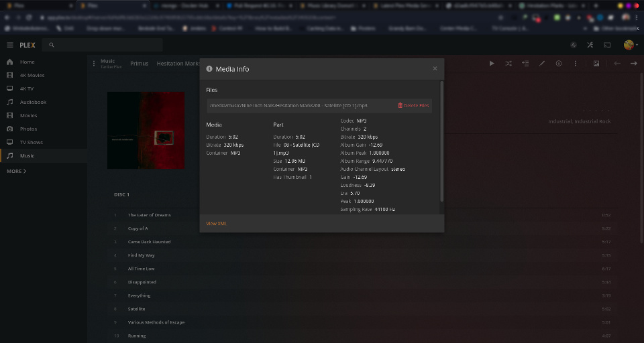
Task: Open the Plex hamburger navigation menu
Action: (x=10, y=45)
